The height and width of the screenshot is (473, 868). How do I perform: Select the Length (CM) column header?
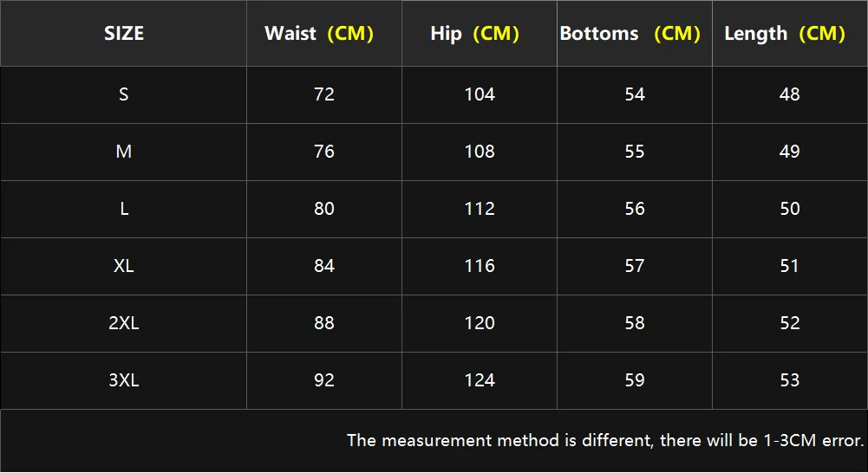coord(784,34)
